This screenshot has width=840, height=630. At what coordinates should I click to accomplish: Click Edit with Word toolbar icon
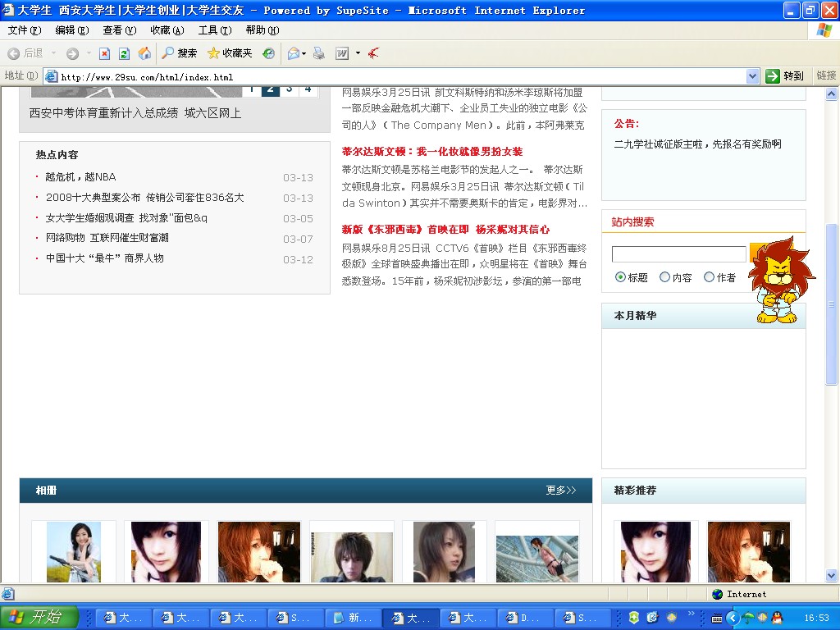342,53
